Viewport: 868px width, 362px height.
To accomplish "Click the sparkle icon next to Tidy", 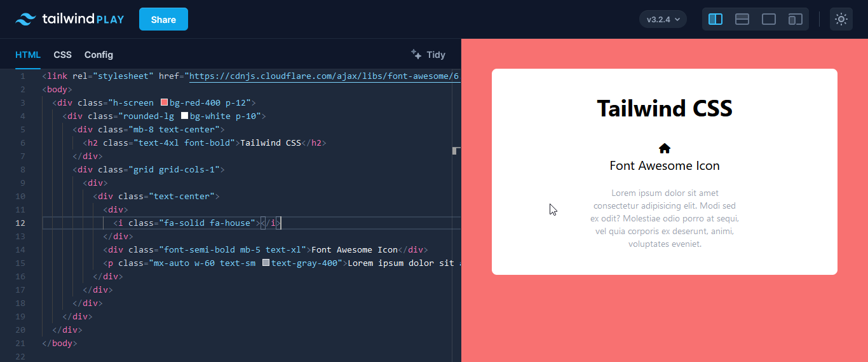I will coord(416,54).
